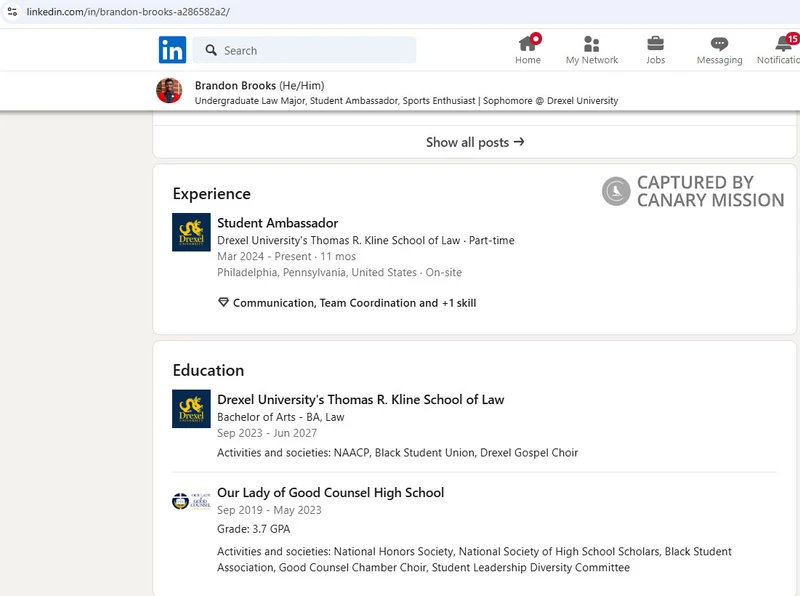Screen dimensions: 800x596
Task: Click the LinkedIn logo icon
Action: [172, 50]
